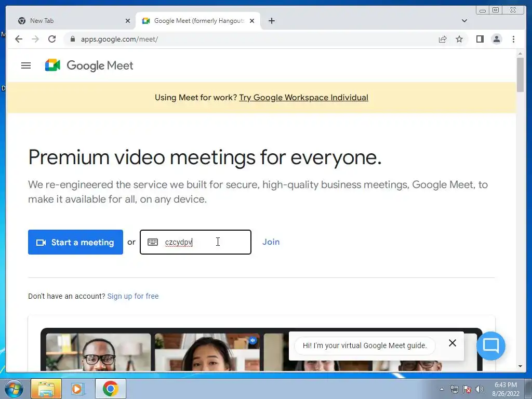Open the Chrome profile avatar
Viewport: 532px width, 399px height.
click(496, 39)
